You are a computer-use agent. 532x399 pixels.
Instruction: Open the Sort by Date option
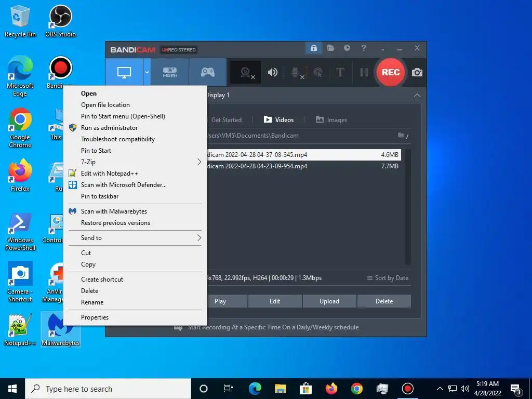tap(387, 278)
